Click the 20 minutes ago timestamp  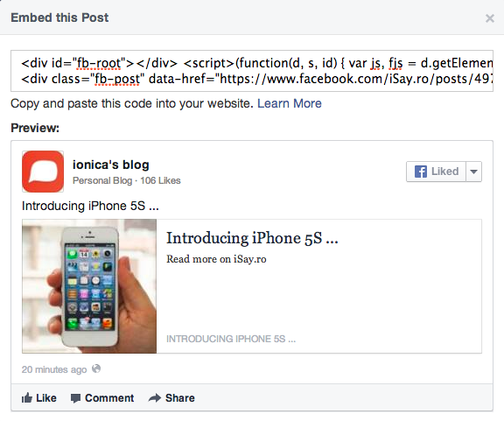coord(54,369)
